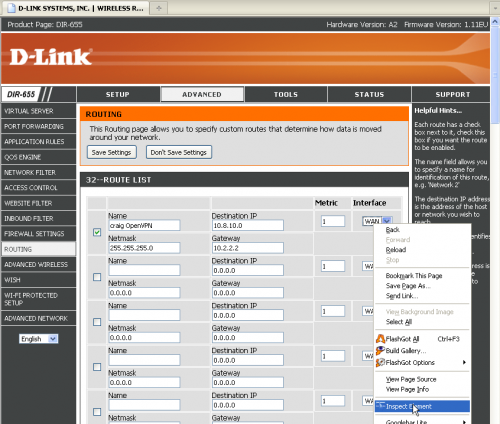Click the Build Gallery icon in context menu
This screenshot has width=500, height=424.
point(380,351)
